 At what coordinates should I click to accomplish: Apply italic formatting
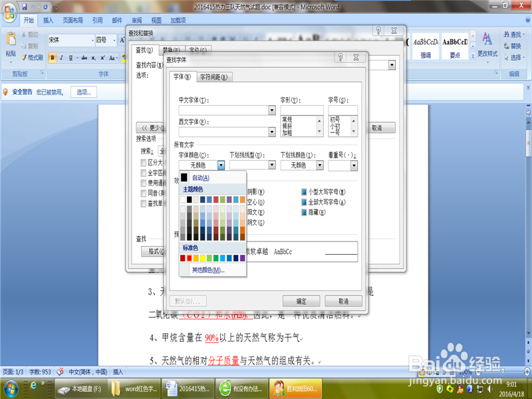pyautogui.click(x=62, y=57)
